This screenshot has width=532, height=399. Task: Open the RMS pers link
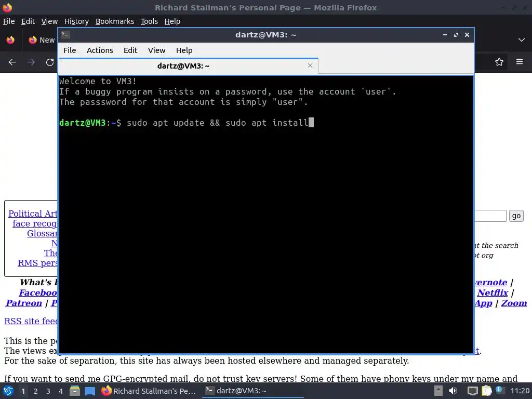(37, 263)
